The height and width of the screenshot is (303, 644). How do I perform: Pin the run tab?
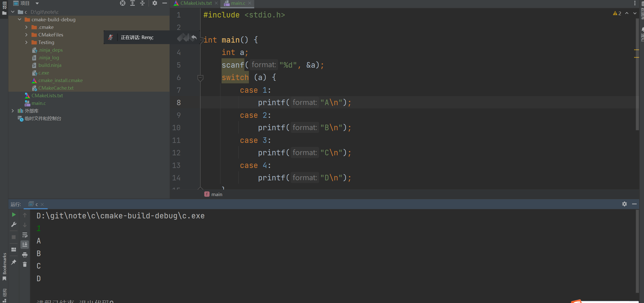[14, 262]
